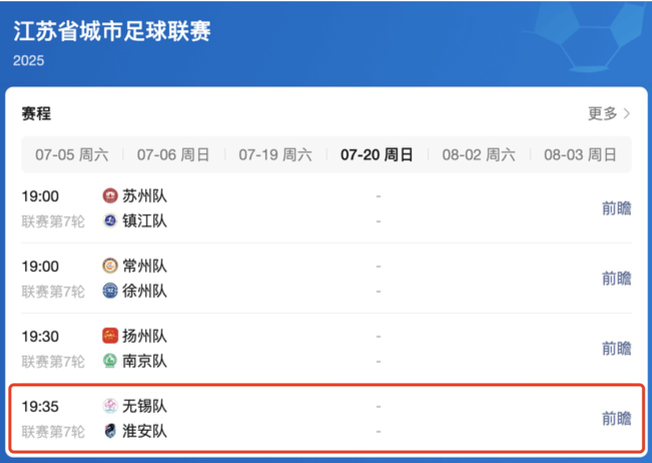
Task: Click the Xuzhou team (徐州队) logo icon
Action: (x=110, y=291)
